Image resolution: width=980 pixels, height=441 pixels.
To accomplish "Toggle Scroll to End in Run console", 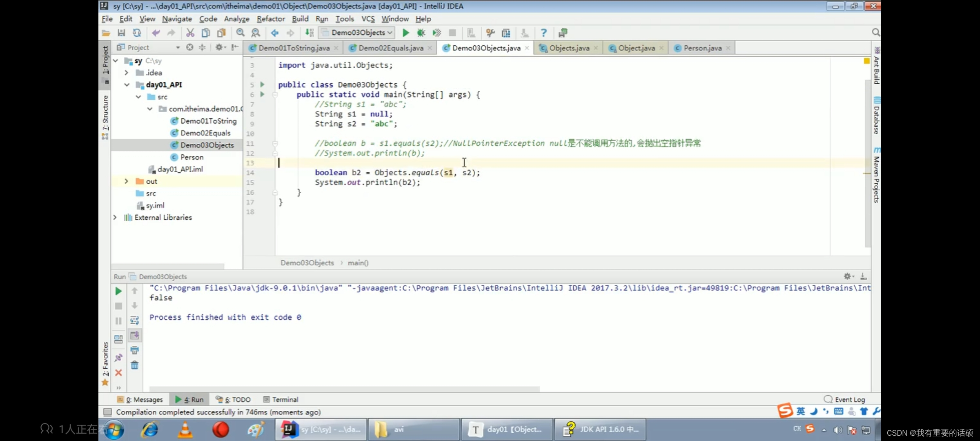I will pos(134,336).
